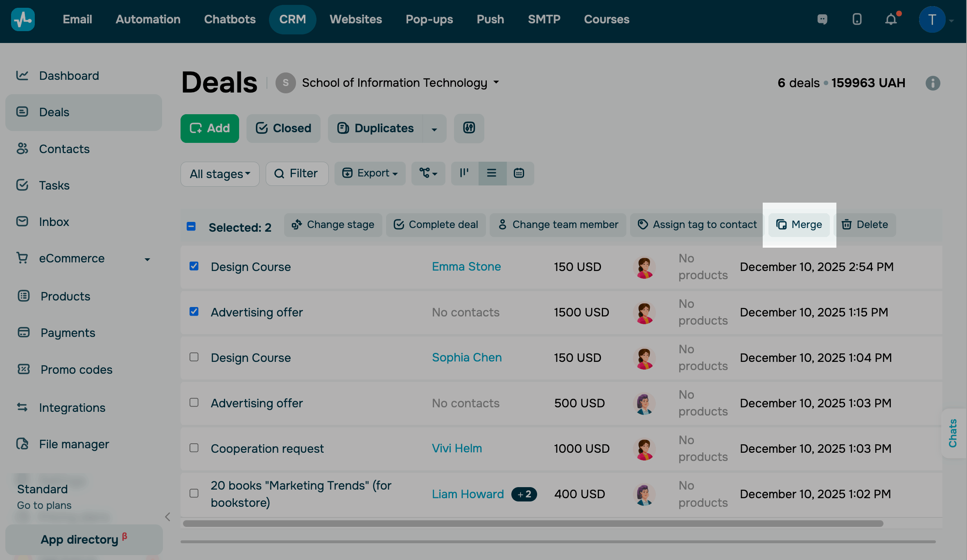The height and width of the screenshot is (560, 967).
Task: Switch to kanban board view icon
Action: click(464, 173)
